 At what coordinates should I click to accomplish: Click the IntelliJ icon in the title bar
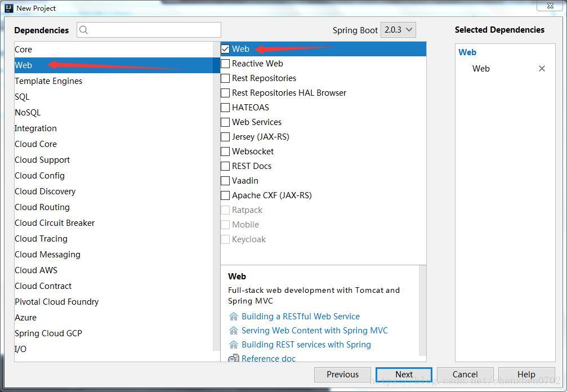tap(9, 8)
